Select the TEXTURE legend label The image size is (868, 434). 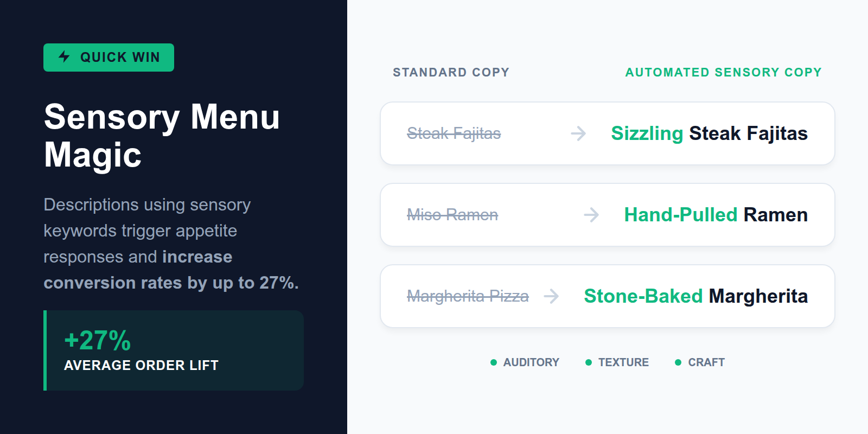click(x=623, y=362)
